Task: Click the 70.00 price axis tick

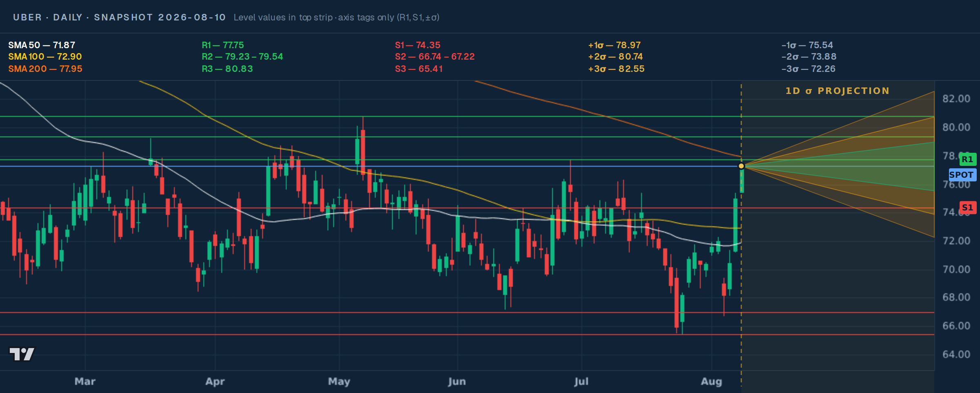Action: pyautogui.click(x=956, y=269)
